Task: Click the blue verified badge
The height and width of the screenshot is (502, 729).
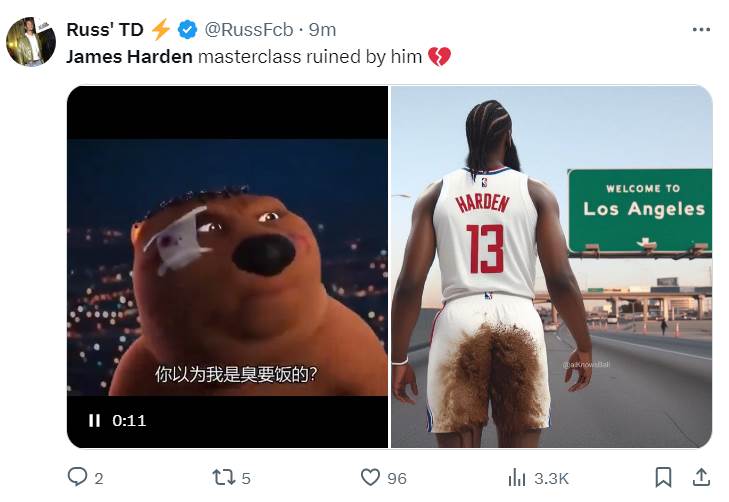Action: pyautogui.click(x=187, y=30)
